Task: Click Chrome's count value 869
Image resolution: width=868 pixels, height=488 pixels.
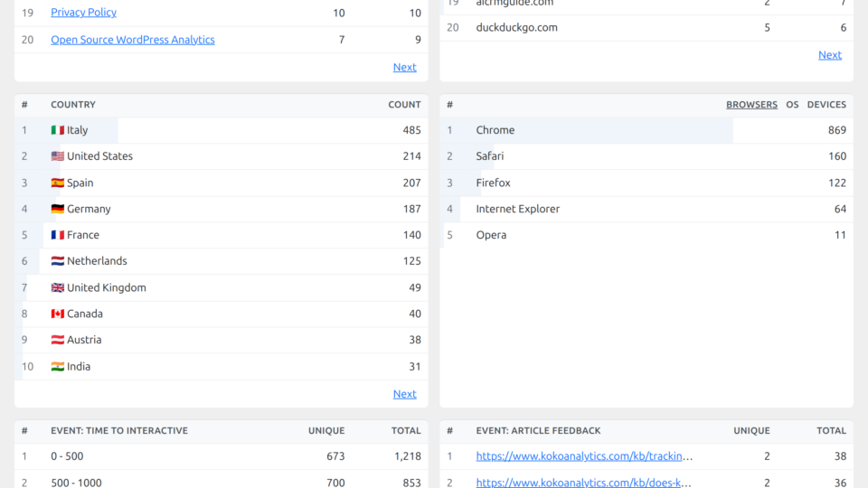Action: [837, 130]
